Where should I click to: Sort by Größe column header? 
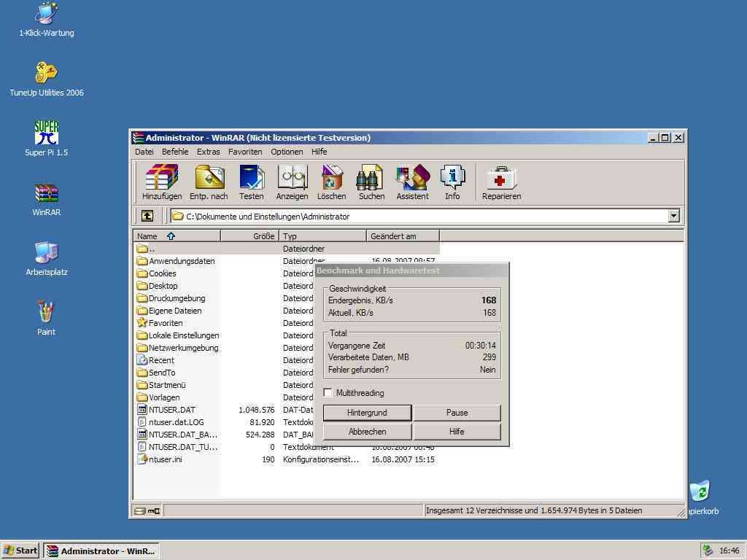point(249,236)
